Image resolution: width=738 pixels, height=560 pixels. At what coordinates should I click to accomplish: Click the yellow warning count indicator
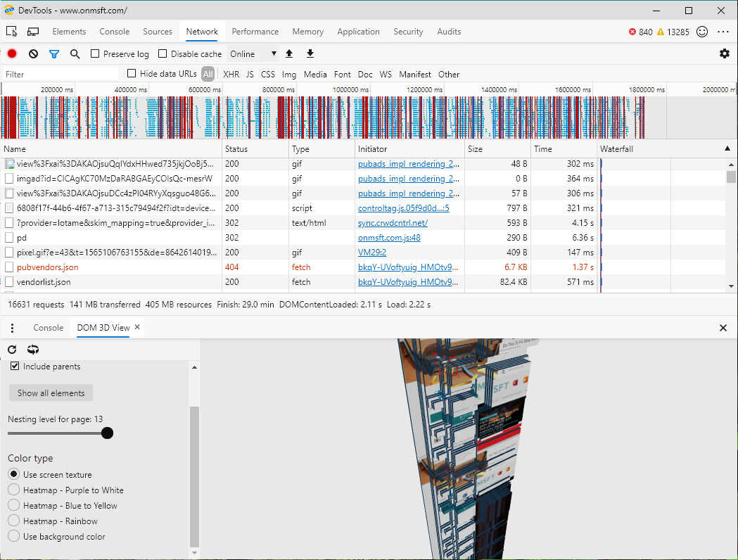click(x=673, y=32)
